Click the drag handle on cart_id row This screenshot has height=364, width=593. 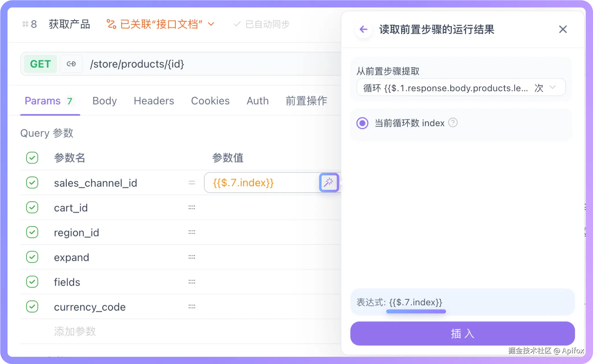(x=192, y=208)
